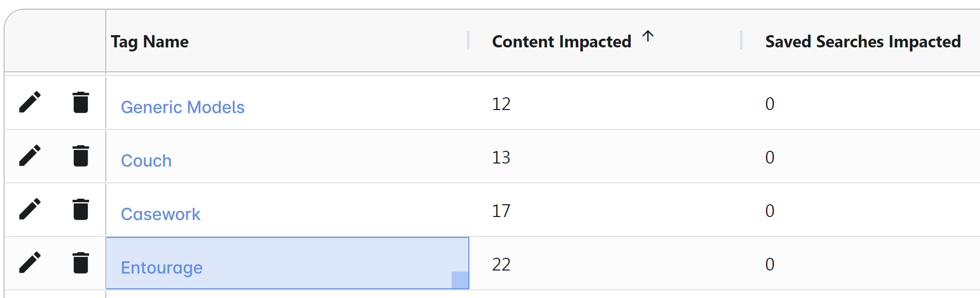Screen dimensions: 980x298
Task: Edit the Casework tag
Action: point(30,209)
